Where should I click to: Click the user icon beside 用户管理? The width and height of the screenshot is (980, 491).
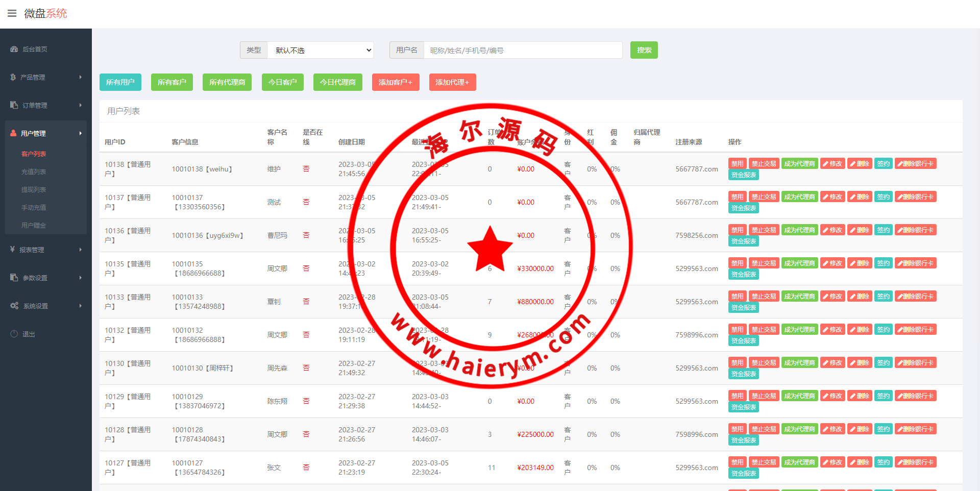pos(13,133)
